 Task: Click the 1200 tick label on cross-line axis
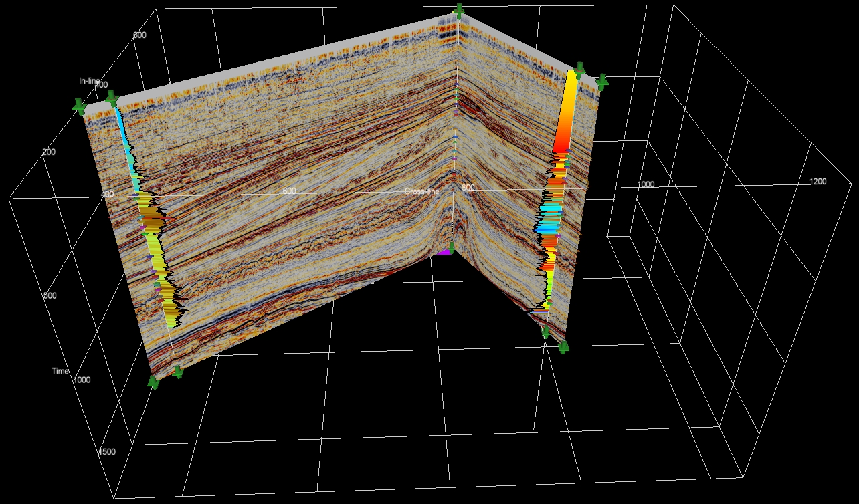(818, 182)
